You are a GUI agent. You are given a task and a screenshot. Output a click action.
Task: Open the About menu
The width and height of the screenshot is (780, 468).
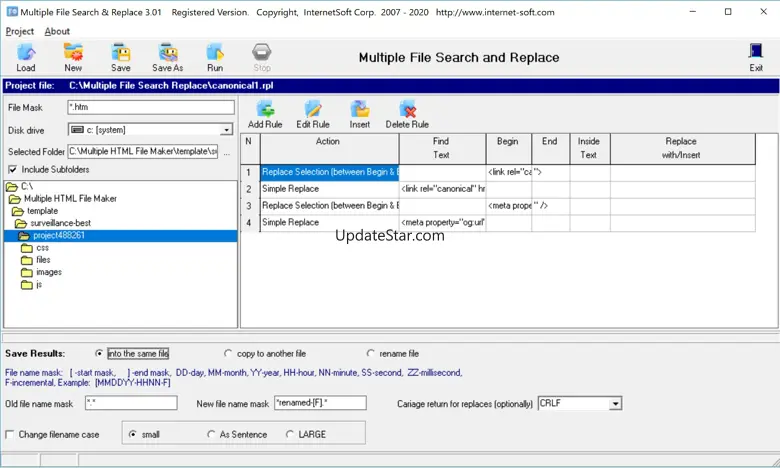(x=57, y=31)
